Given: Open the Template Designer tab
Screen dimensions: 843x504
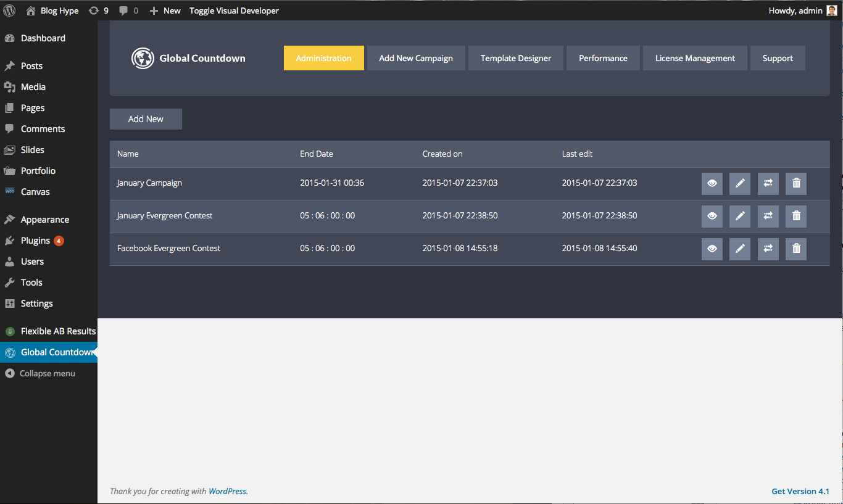Looking at the screenshot, I should (x=516, y=58).
